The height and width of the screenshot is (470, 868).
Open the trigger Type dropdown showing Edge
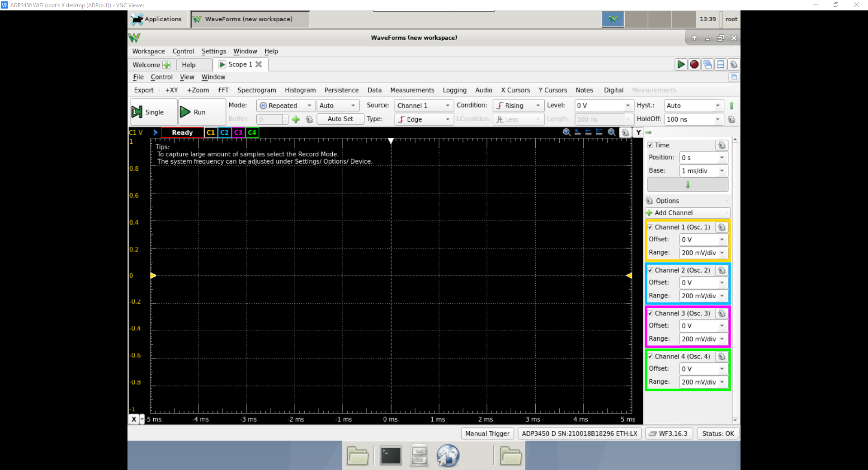(x=424, y=119)
